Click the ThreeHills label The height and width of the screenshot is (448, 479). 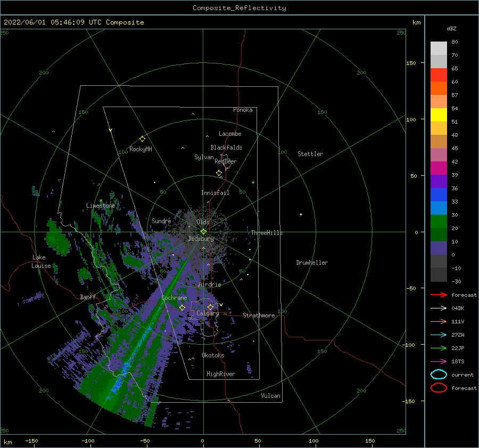click(x=267, y=233)
